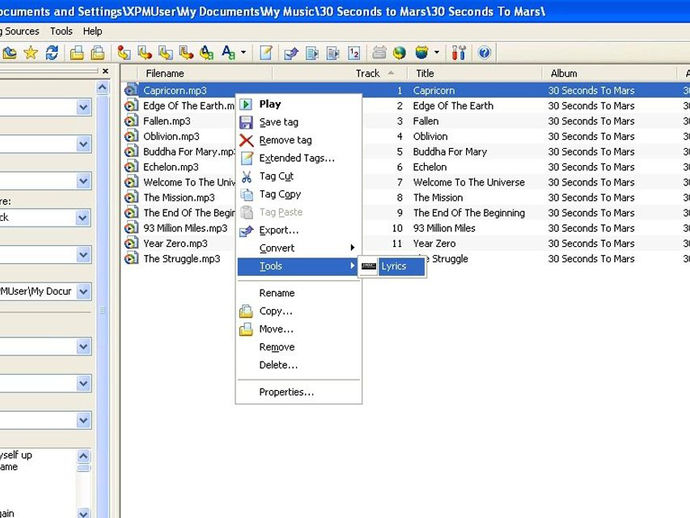The height and width of the screenshot is (518, 690).
Task: Sort by the Title column header
Action: tap(474, 73)
